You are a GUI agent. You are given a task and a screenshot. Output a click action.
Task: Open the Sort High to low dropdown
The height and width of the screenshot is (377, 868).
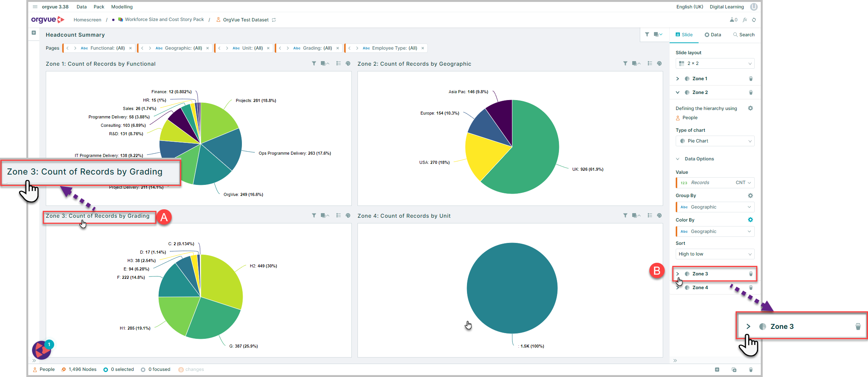click(715, 254)
